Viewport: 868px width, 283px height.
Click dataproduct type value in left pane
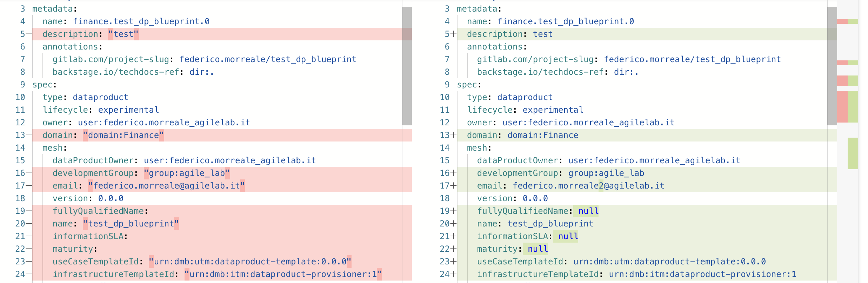coord(100,97)
